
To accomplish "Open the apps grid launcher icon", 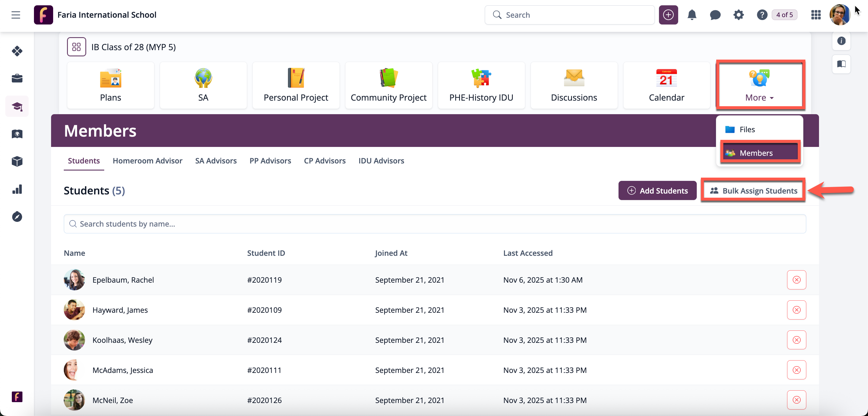I will click(816, 15).
